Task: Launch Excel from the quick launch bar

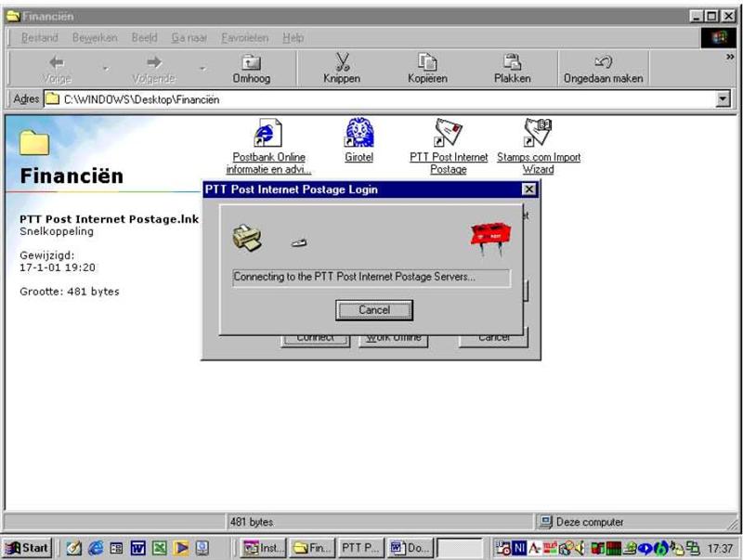Action: point(160,548)
